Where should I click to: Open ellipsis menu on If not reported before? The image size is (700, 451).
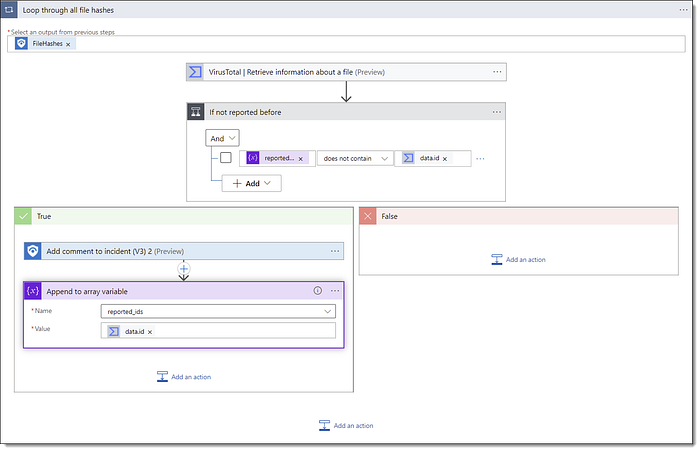pyautogui.click(x=496, y=112)
